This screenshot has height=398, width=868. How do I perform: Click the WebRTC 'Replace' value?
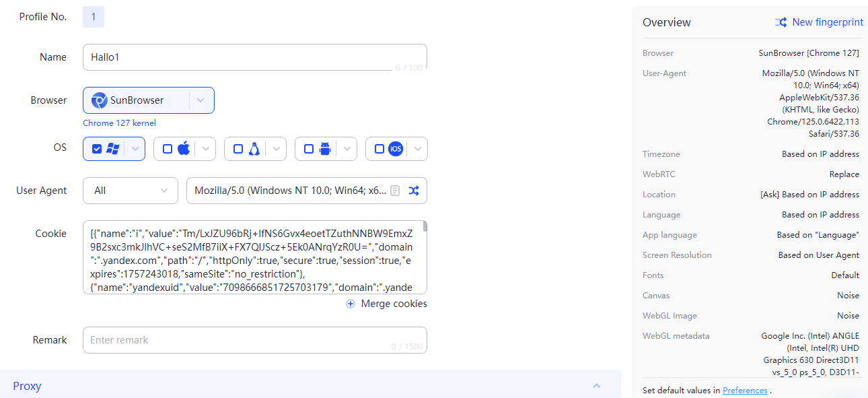pos(844,174)
